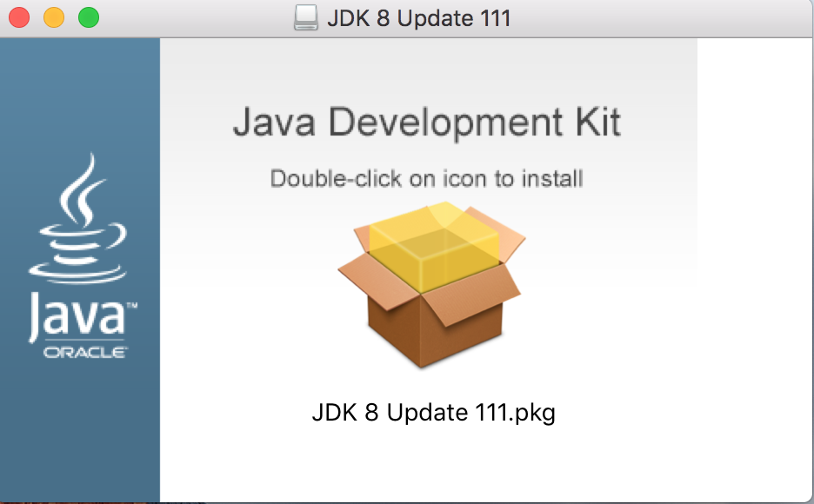Click the disk volume icon in title bar
The width and height of the screenshot is (814, 504).
click(306, 17)
